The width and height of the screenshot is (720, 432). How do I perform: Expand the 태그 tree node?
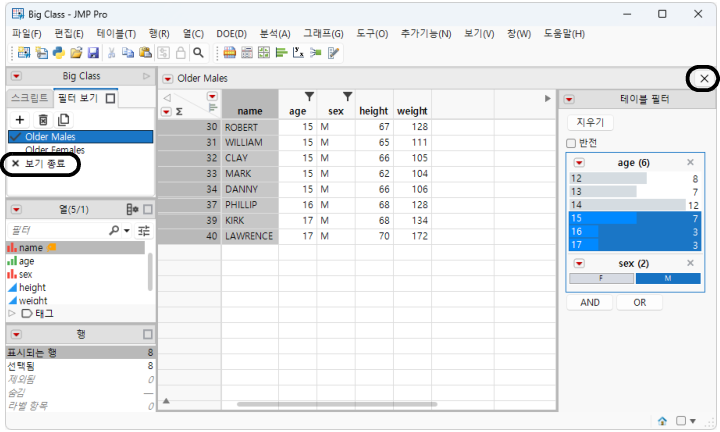(12, 313)
